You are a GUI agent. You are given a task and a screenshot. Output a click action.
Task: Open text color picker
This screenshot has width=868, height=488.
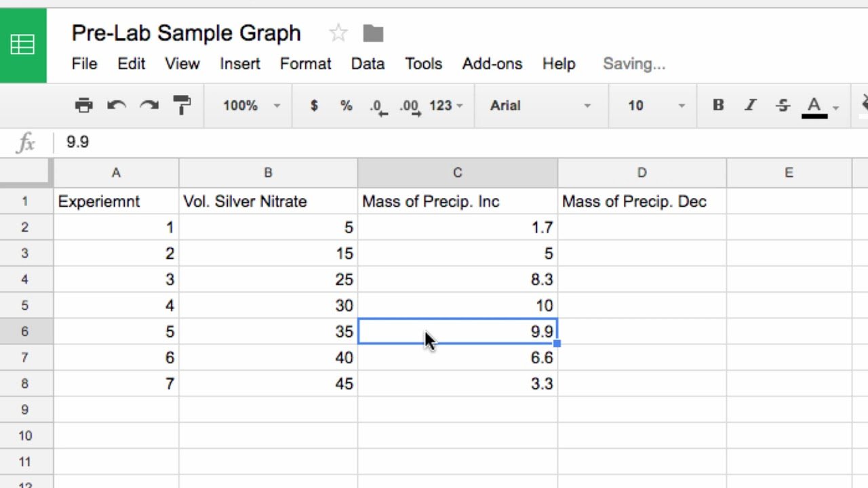point(815,106)
